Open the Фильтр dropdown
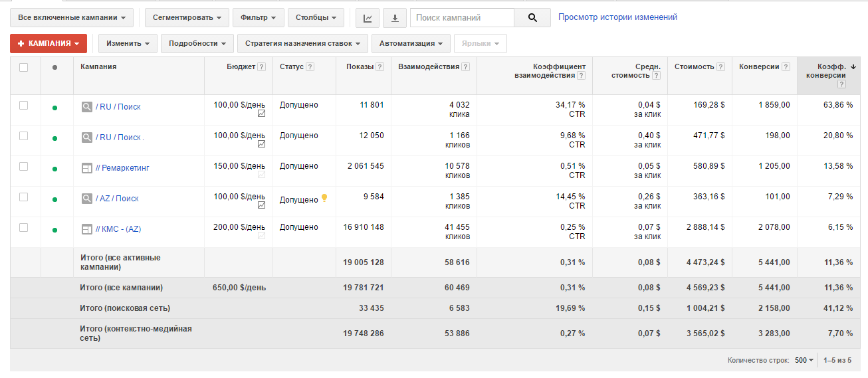The width and height of the screenshot is (868, 378). pyautogui.click(x=259, y=18)
